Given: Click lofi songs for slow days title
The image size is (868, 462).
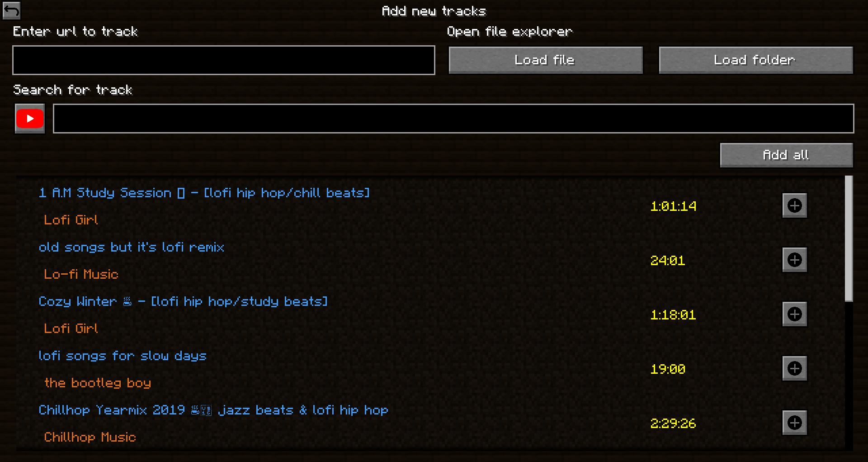Looking at the screenshot, I should (x=123, y=356).
